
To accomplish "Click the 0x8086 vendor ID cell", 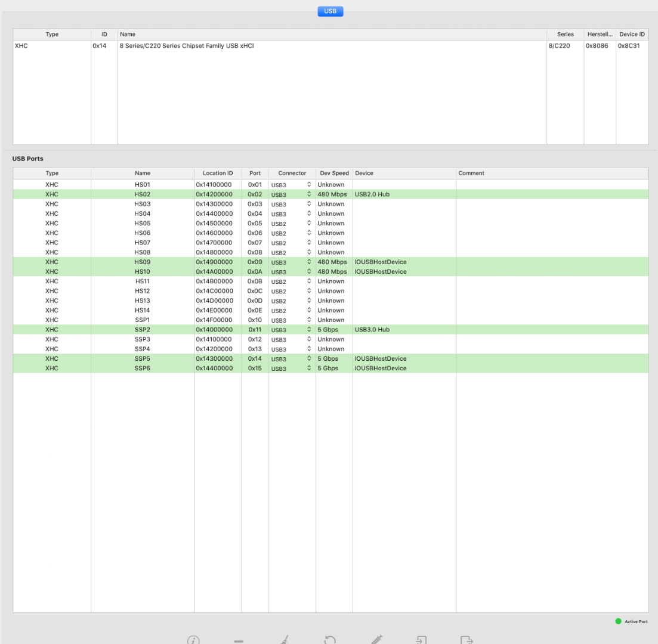I will coord(597,46).
